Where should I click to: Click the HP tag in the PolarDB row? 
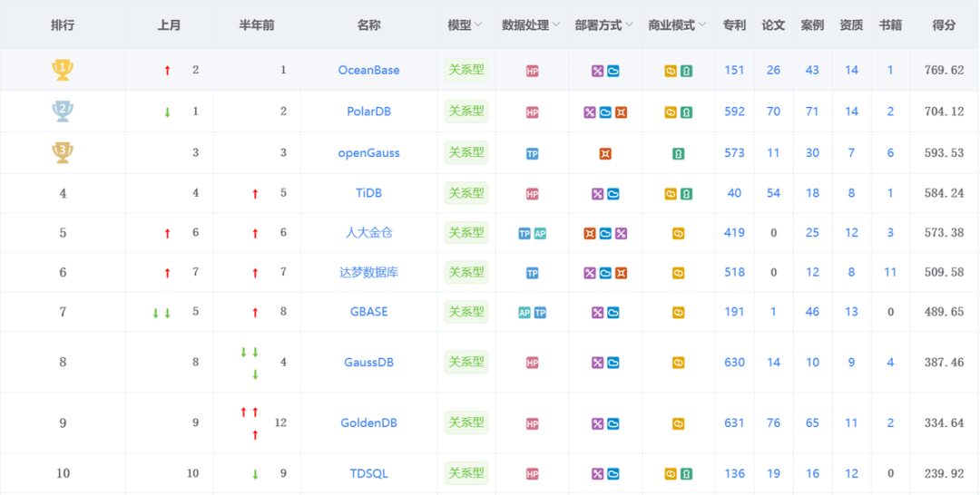[532, 112]
